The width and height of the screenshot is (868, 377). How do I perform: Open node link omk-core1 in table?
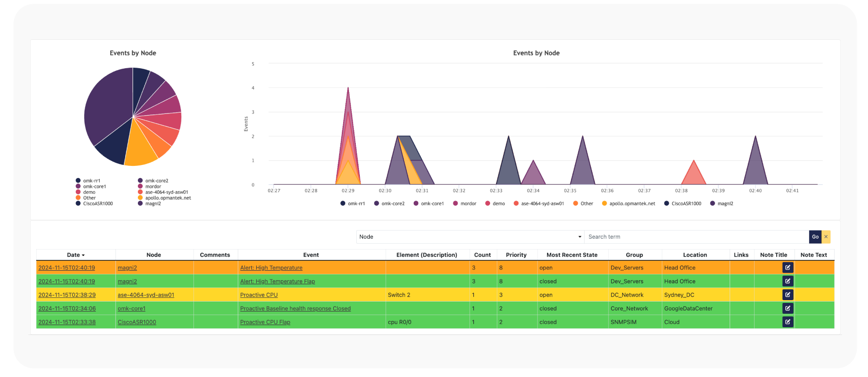[132, 308]
